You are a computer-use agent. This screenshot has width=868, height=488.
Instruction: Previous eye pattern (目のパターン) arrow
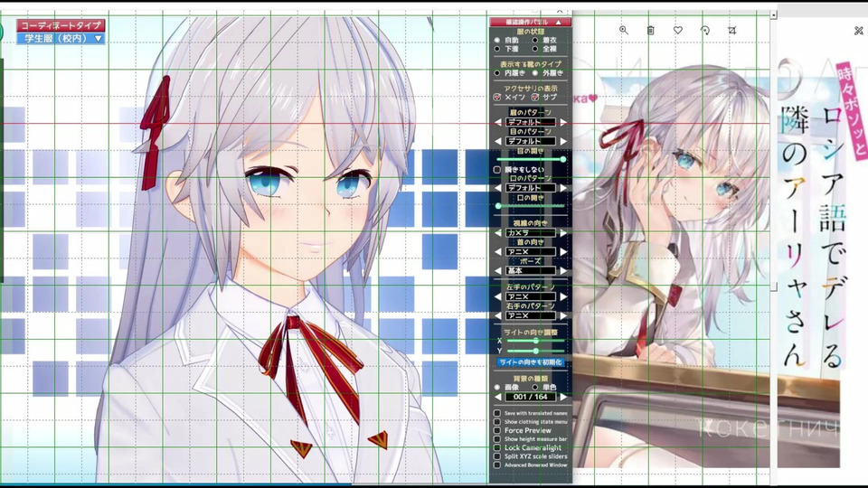(x=497, y=141)
